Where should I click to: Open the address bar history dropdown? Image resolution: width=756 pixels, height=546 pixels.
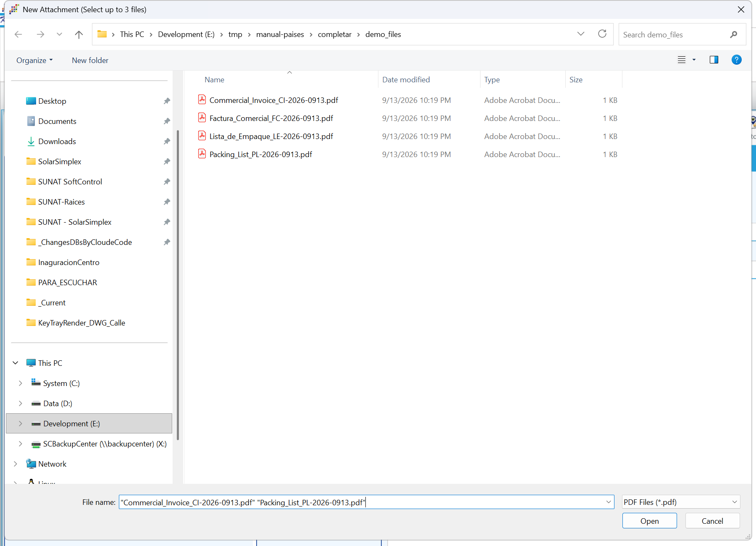pyautogui.click(x=581, y=34)
